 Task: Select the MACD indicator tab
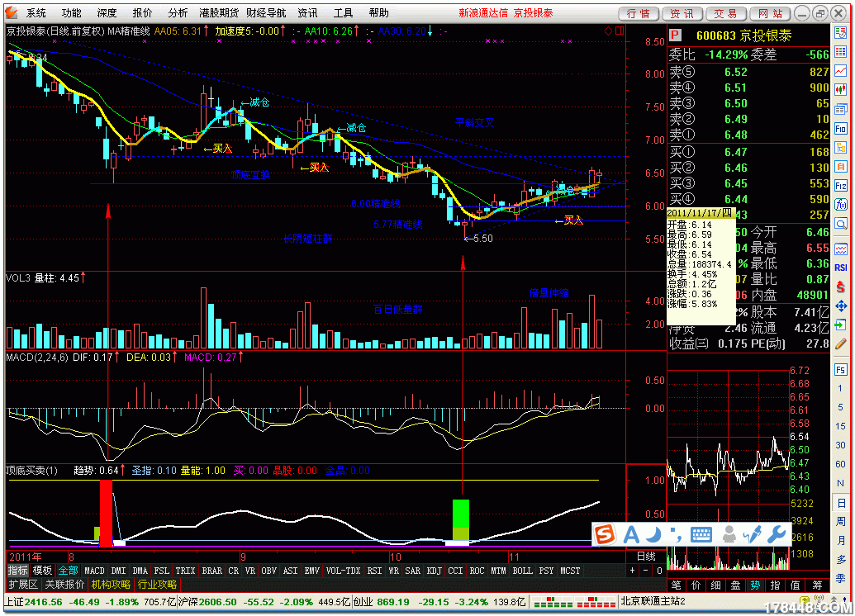point(94,571)
